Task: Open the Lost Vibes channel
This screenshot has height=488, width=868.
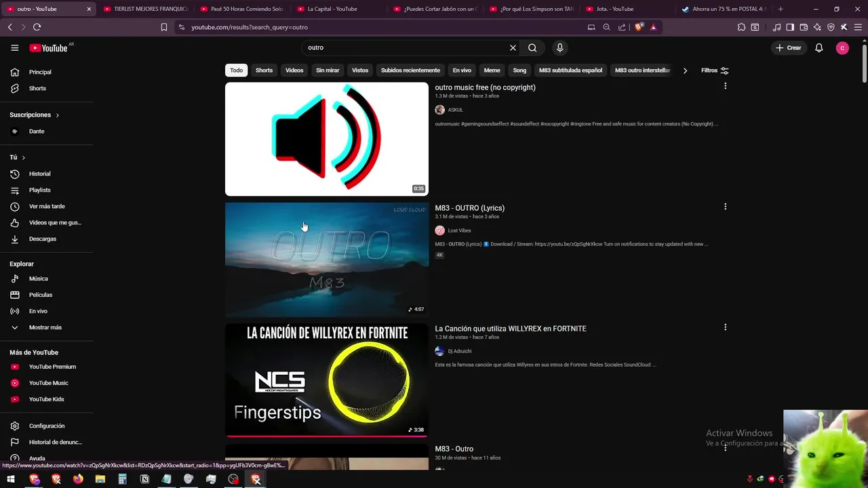Action: (459, 230)
